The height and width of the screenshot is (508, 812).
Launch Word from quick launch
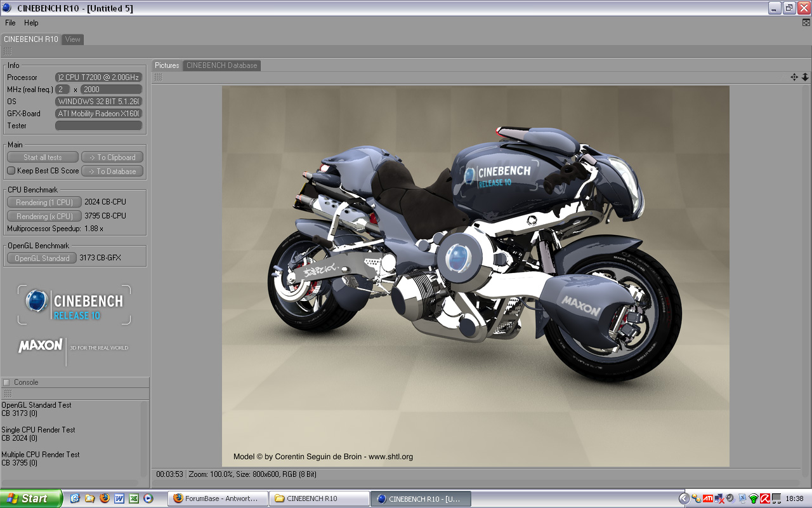point(119,498)
